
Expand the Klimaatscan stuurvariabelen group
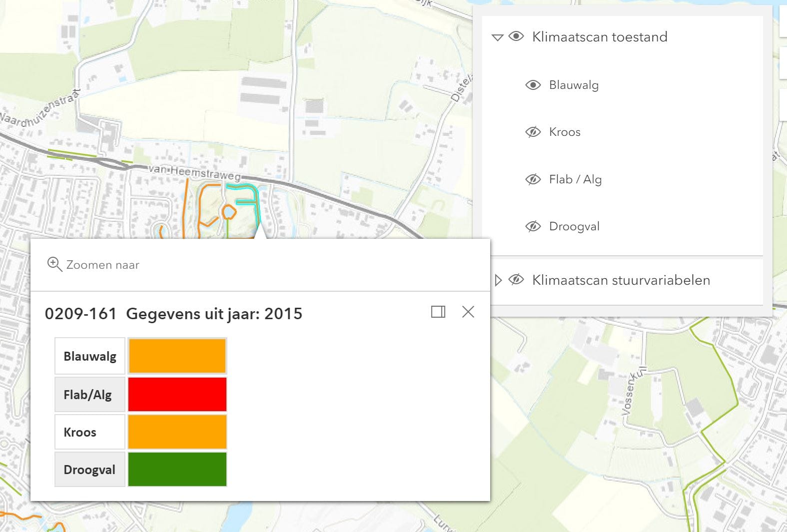click(498, 280)
